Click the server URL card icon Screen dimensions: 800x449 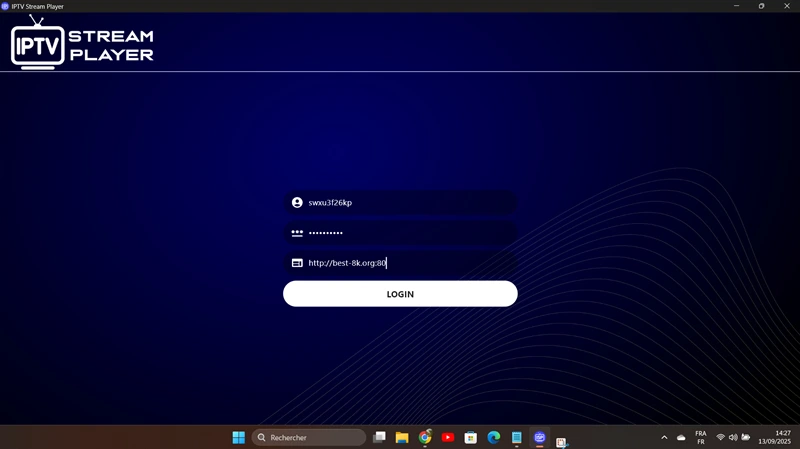coord(297,263)
